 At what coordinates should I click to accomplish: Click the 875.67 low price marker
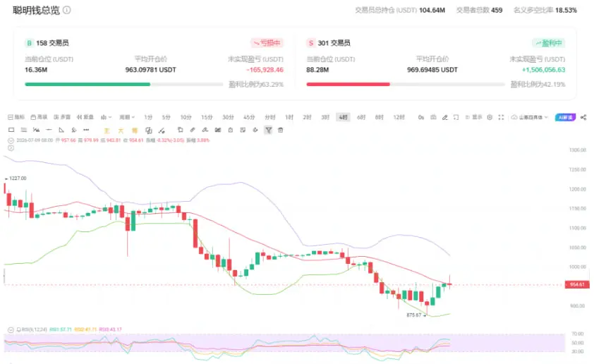[416, 315]
